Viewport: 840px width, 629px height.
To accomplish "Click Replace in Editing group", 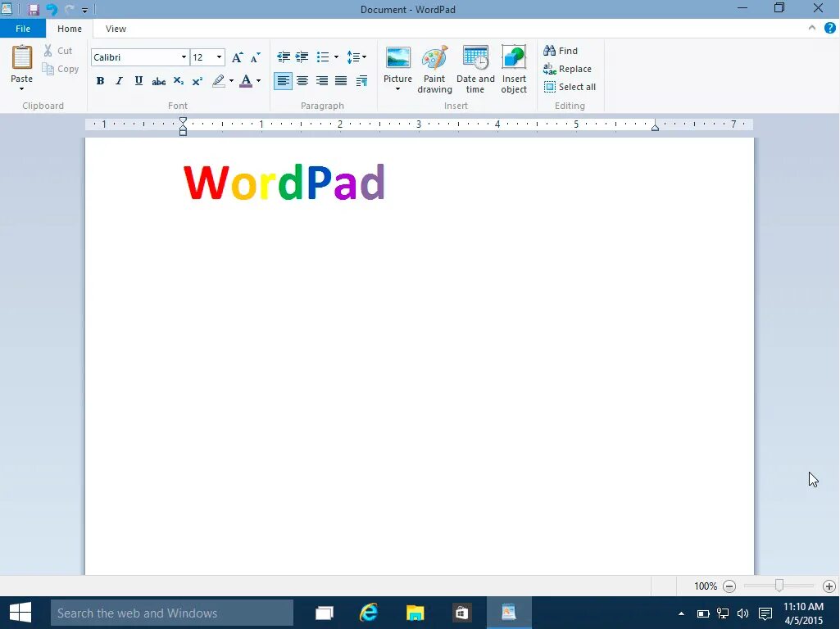I will pyautogui.click(x=567, y=69).
